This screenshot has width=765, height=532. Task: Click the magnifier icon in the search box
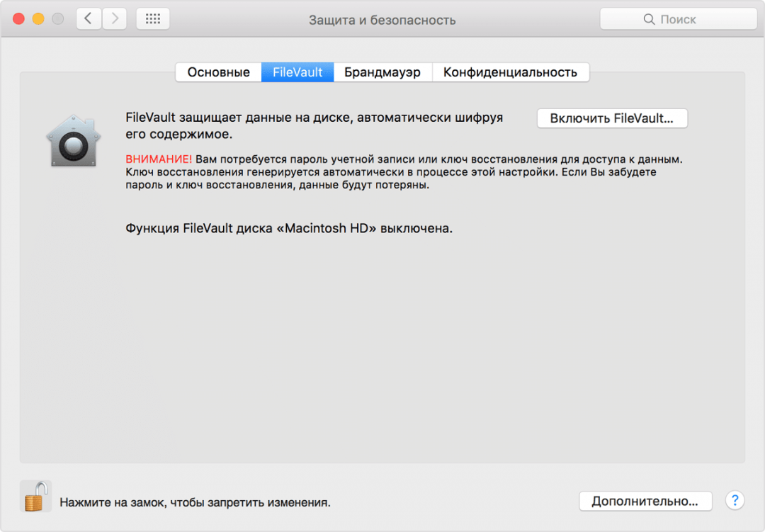coord(649,20)
